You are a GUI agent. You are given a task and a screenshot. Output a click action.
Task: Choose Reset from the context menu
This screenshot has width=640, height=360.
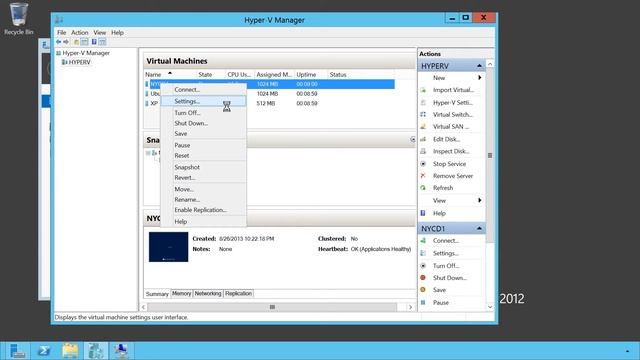pos(203,156)
